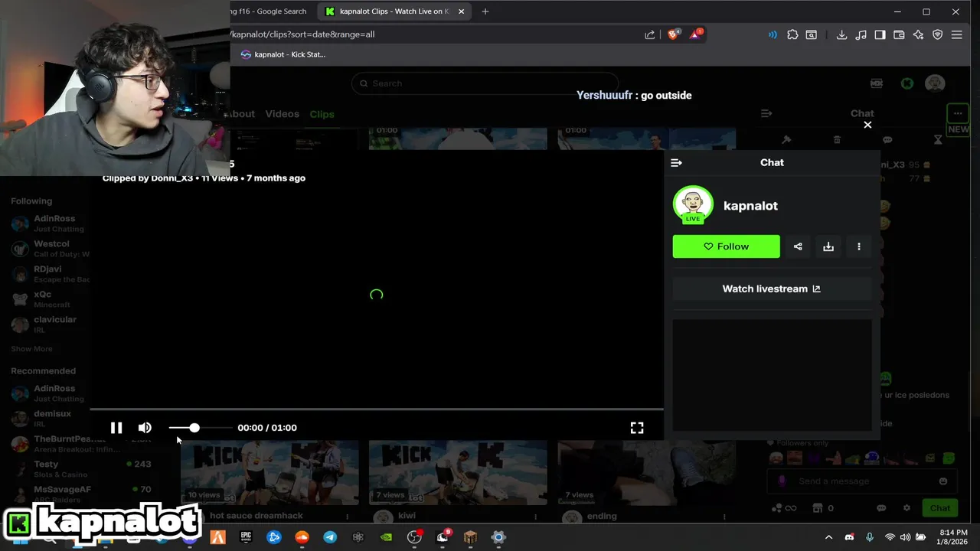This screenshot has width=980, height=551.
Task: Open chat settings gear icon
Action: click(x=906, y=508)
